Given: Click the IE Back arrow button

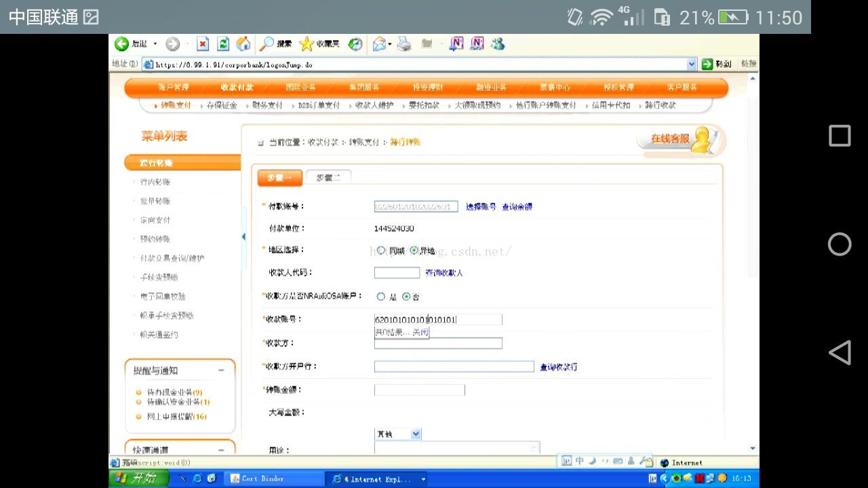Looking at the screenshot, I should coord(122,44).
